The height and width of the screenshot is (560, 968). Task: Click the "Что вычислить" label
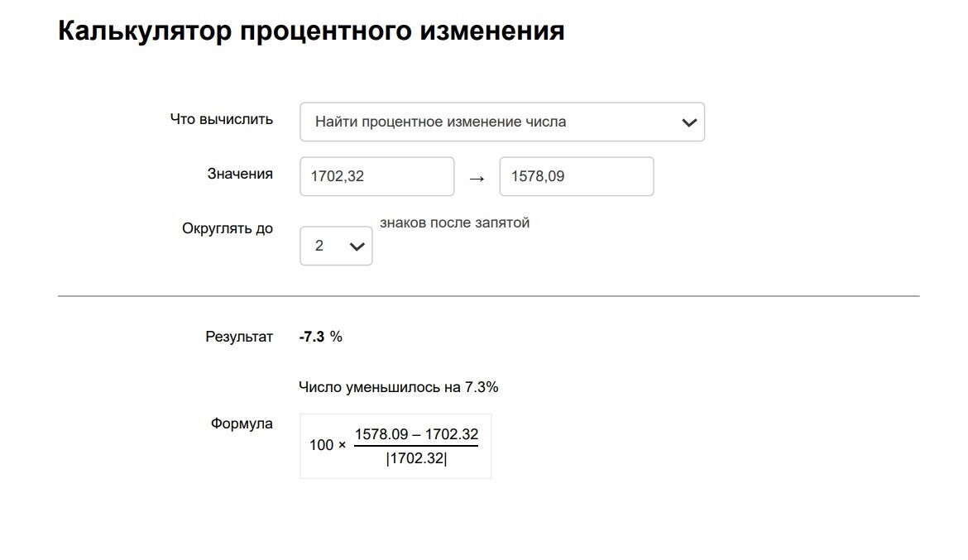point(221,119)
